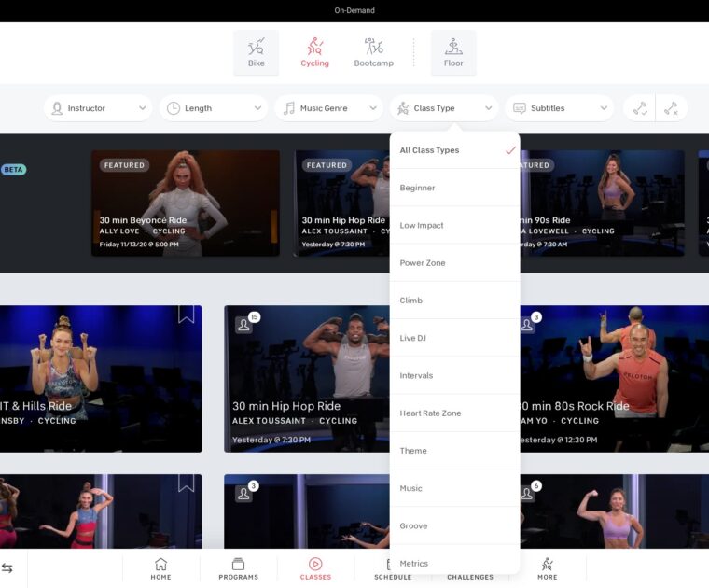Open the Subtitles filter dropdown

[x=559, y=108]
